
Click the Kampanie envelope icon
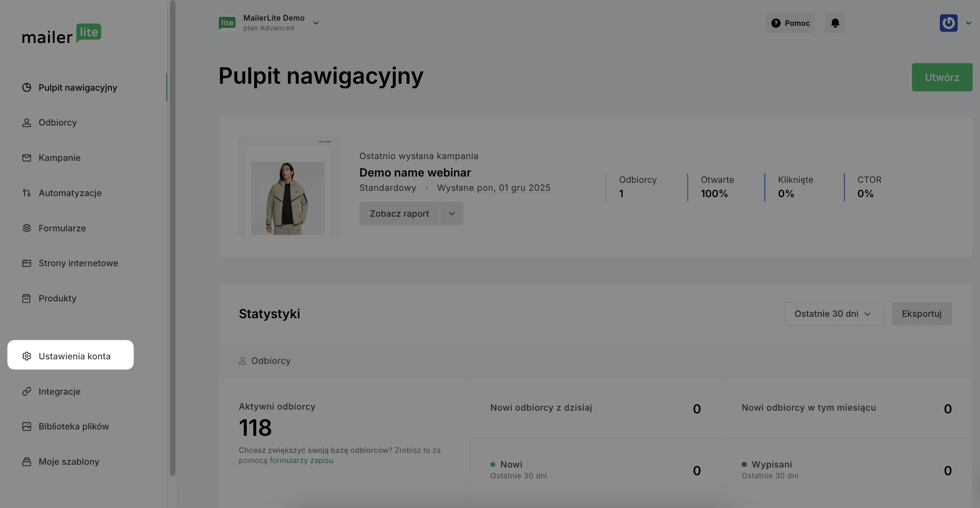[x=27, y=158]
